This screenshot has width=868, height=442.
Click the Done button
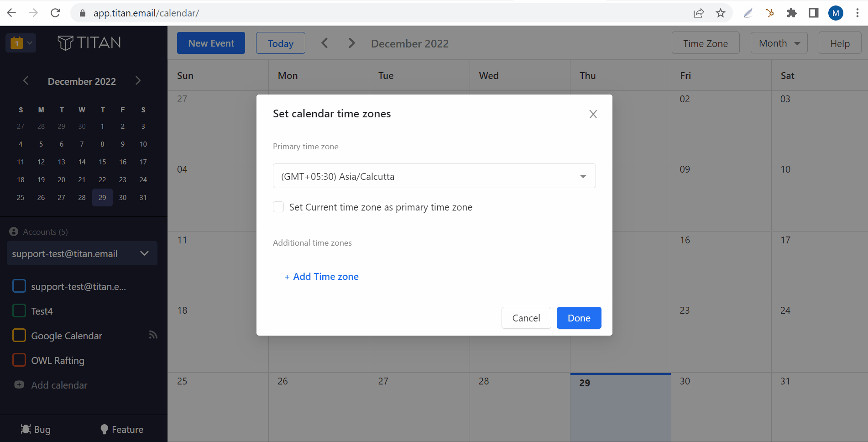(x=579, y=318)
